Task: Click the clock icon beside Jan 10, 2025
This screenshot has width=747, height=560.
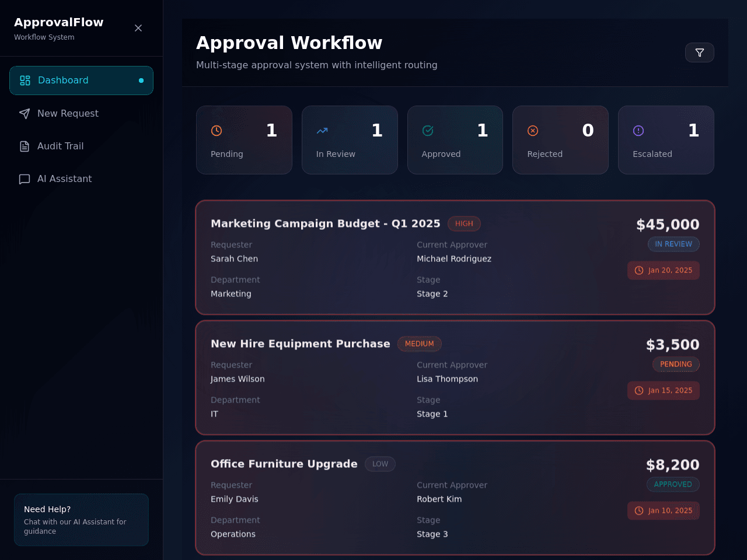Action: tap(639, 511)
